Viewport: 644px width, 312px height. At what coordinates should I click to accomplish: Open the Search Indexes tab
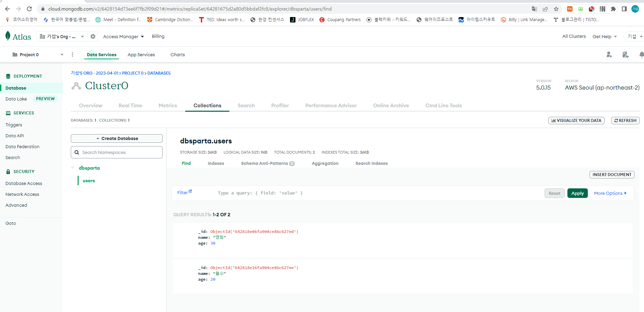372,163
